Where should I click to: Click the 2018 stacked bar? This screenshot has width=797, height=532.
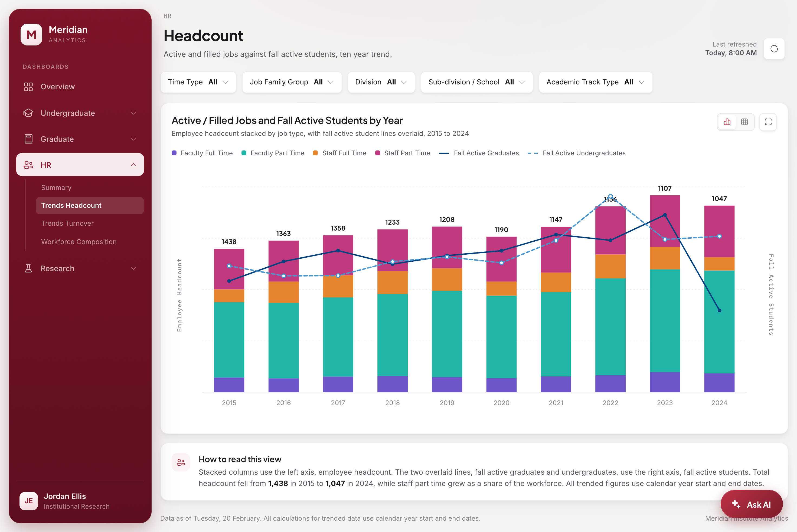coord(392,311)
